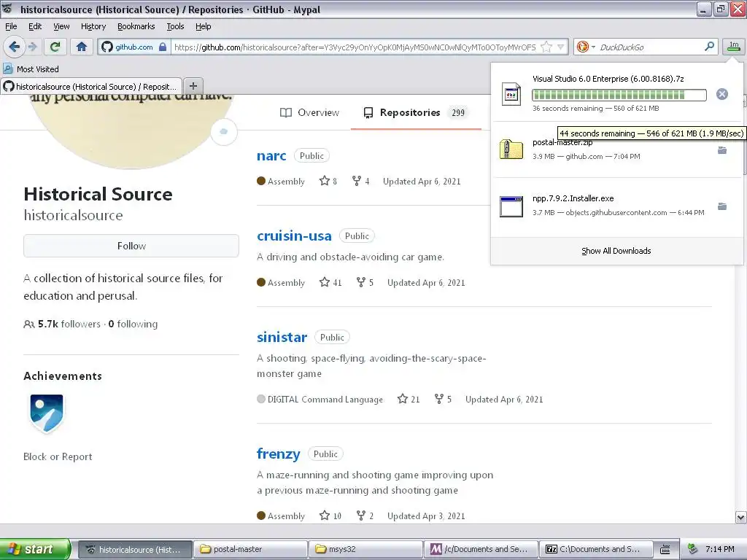
Task: Click the profile status emoji badge
Action: point(223,131)
